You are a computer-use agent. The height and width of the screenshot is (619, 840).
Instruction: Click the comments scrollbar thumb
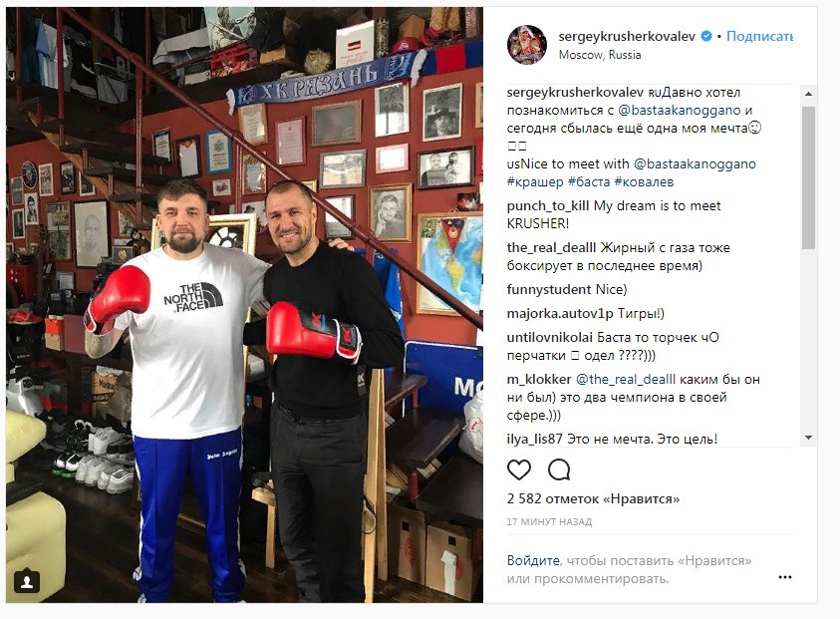tap(808, 177)
